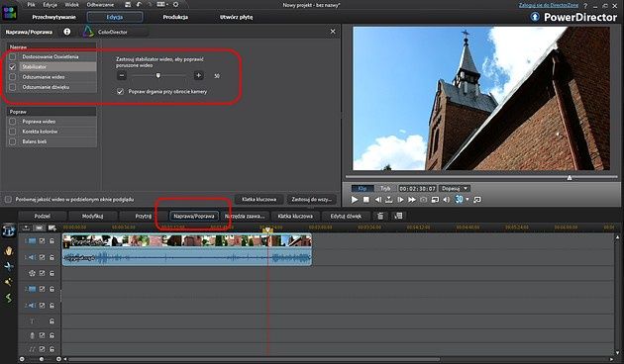Click the Modyfikuj button
The image size is (624, 364).
(92, 216)
